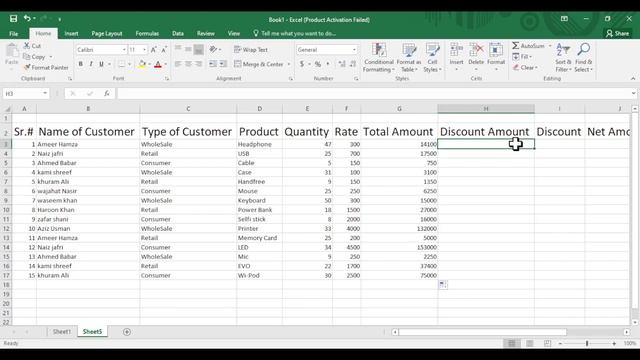This screenshot has width=640, height=360.
Task: Apply Percent Style format
Action: [318, 64]
